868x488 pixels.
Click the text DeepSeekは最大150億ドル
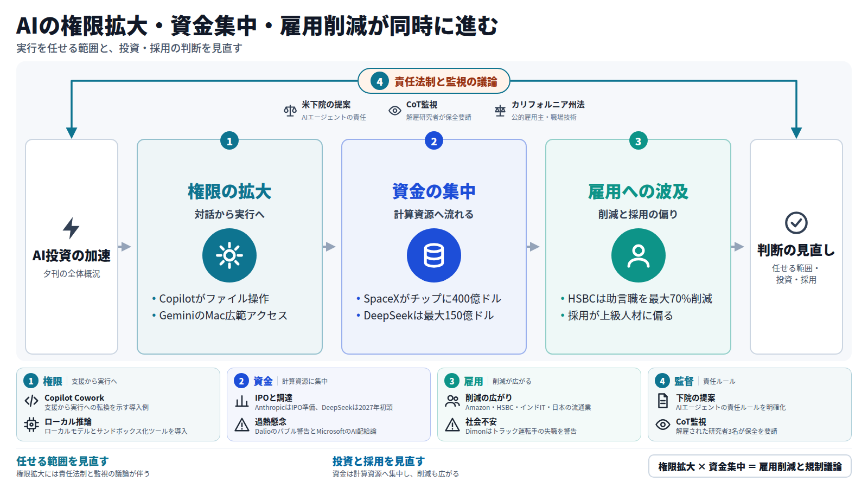click(x=429, y=316)
